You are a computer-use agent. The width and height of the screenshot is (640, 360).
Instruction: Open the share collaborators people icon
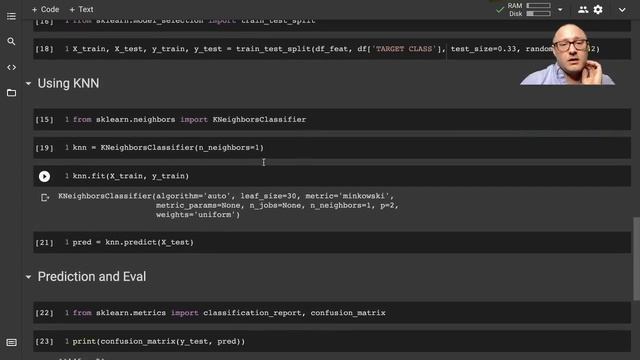(583, 9)
